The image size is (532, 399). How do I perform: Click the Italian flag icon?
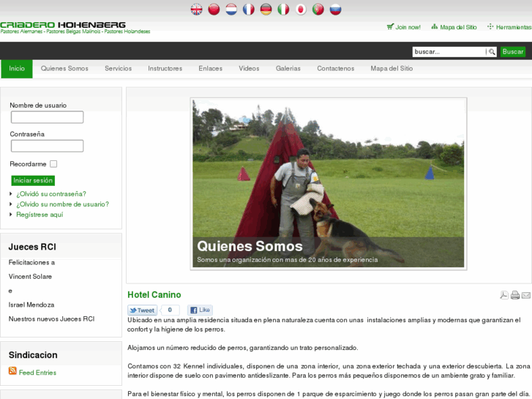[283, 10]
